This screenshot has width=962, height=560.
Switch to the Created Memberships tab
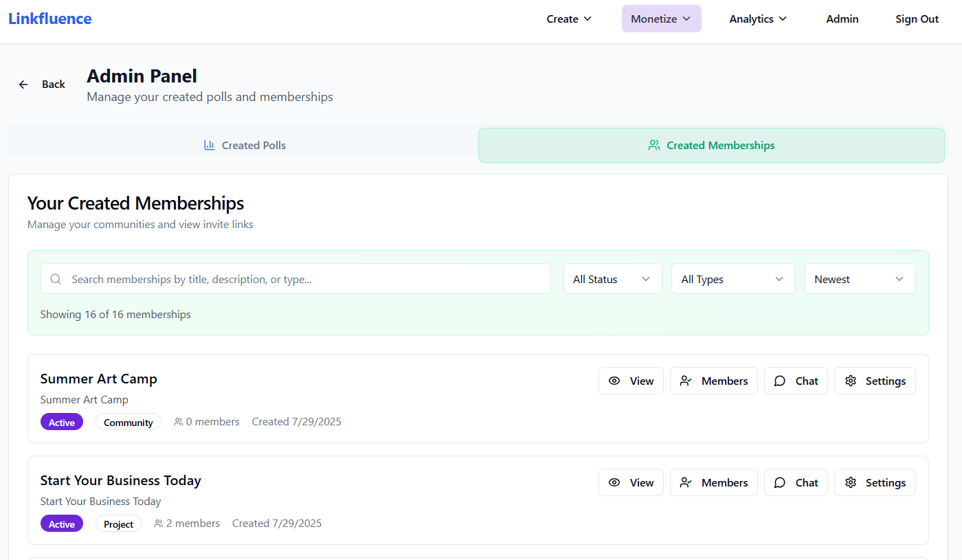[x=711, y=145]
